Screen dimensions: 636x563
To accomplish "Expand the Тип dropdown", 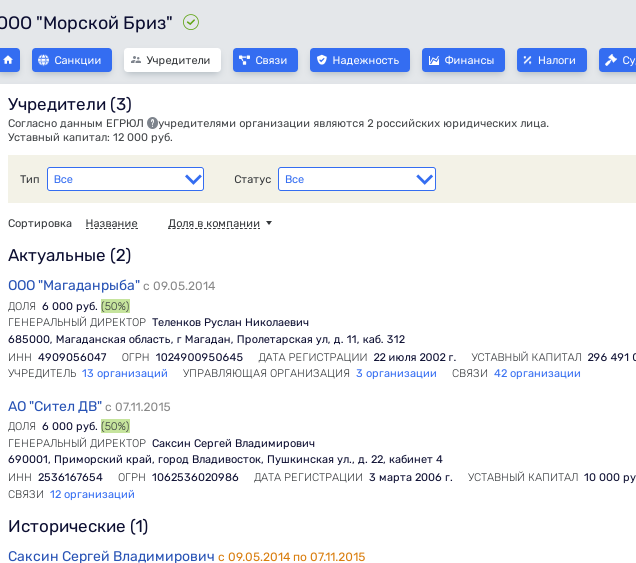I will 125,179.
